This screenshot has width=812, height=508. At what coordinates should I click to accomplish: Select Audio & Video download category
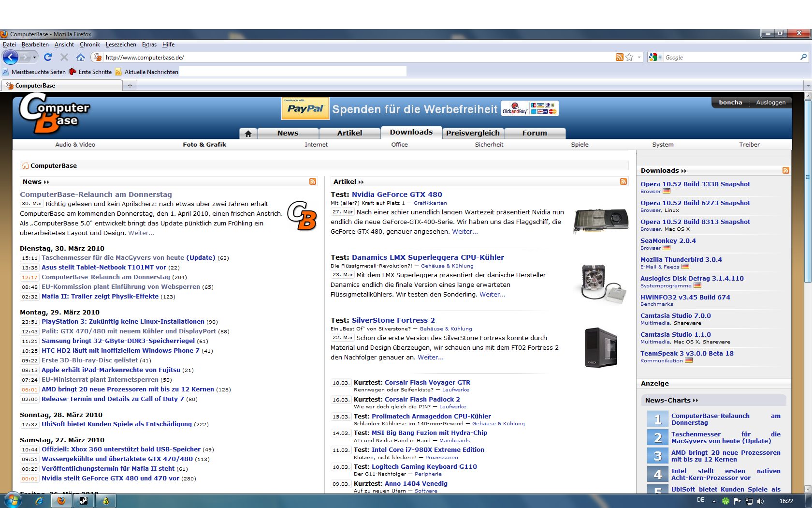click(x=75, y=145)
